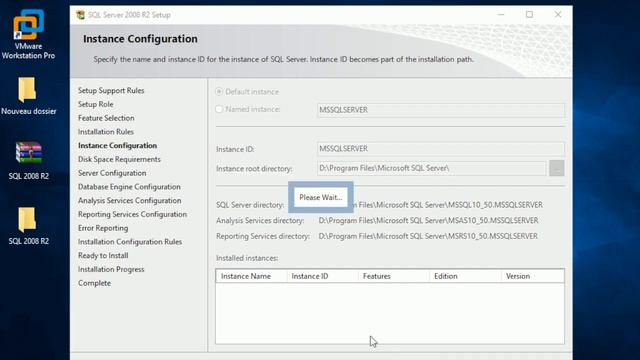640x360 pixels.
Task: Sort by Edition column header
Action: coord(465,276)
